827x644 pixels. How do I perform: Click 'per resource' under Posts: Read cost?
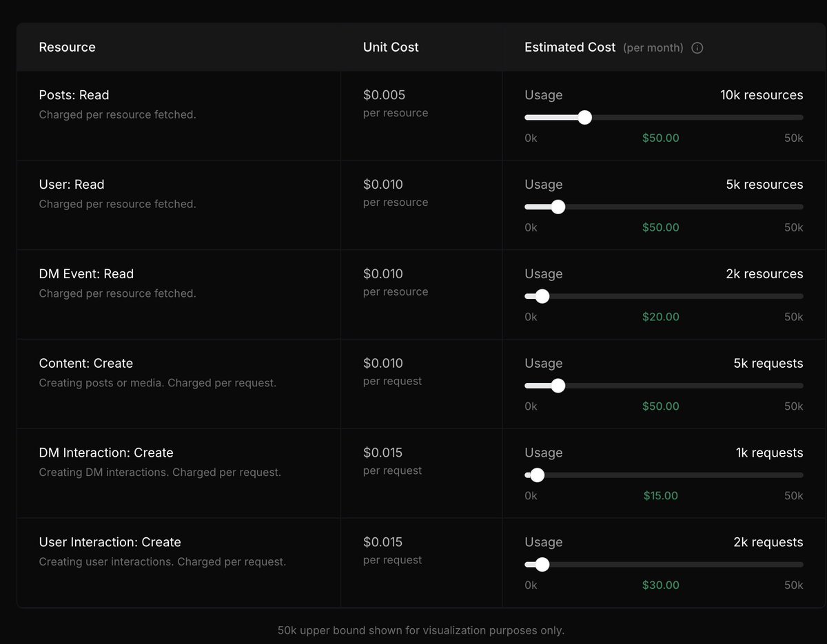coord(396,113)
